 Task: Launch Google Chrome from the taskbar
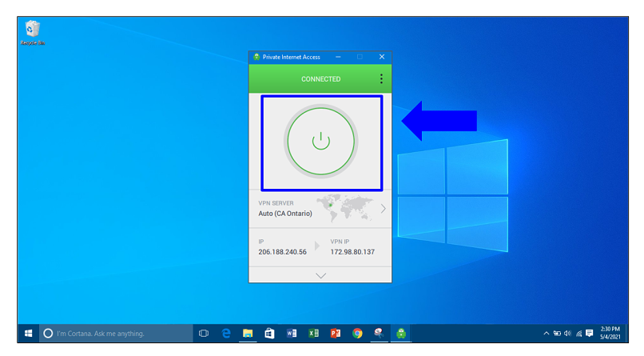tap(357, 334)
